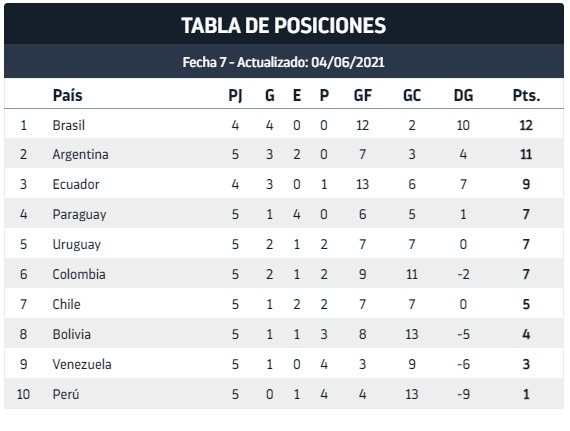The width and height of the screenshot is (570, 431).
Task: Click the Colombia team name
Action: (x=79, y=274)
